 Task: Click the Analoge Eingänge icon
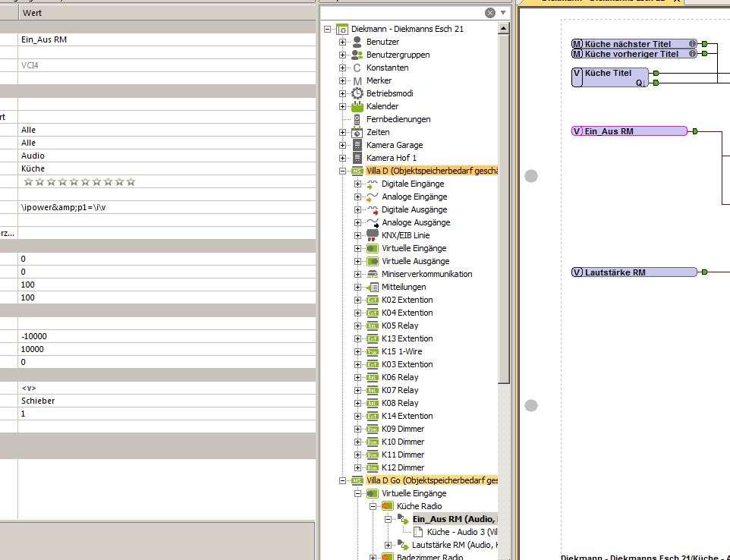click(x=373, y=197)
